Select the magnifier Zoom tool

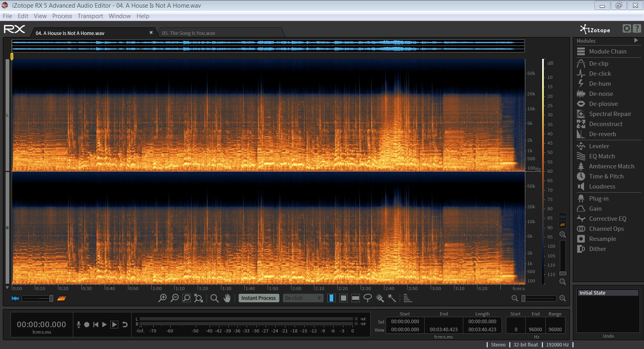[215, 298]
